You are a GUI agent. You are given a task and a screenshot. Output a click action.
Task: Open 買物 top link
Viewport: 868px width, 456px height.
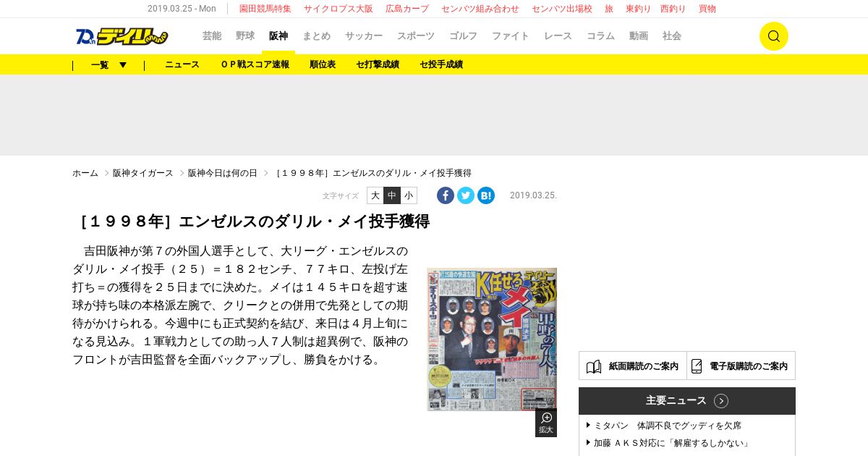point(707,9)
